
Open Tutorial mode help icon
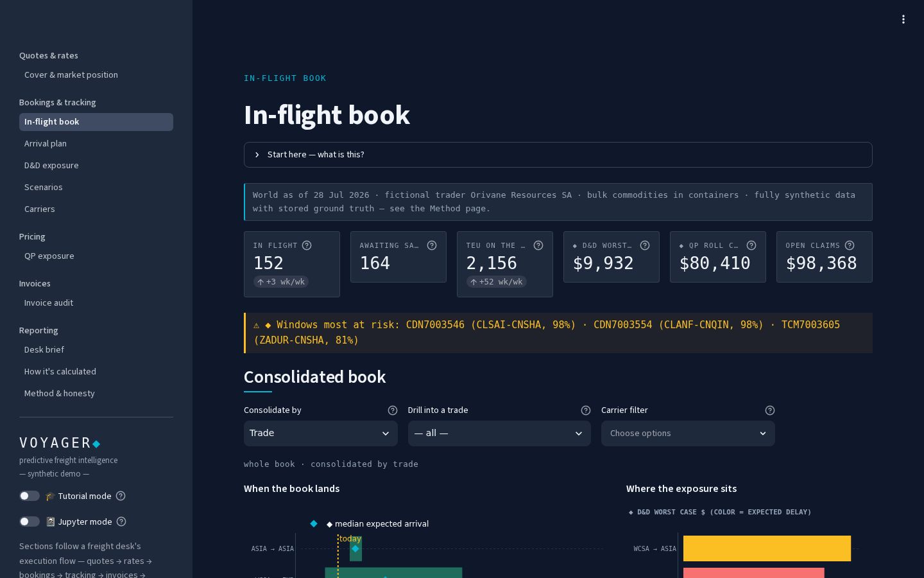click(121, 496)
